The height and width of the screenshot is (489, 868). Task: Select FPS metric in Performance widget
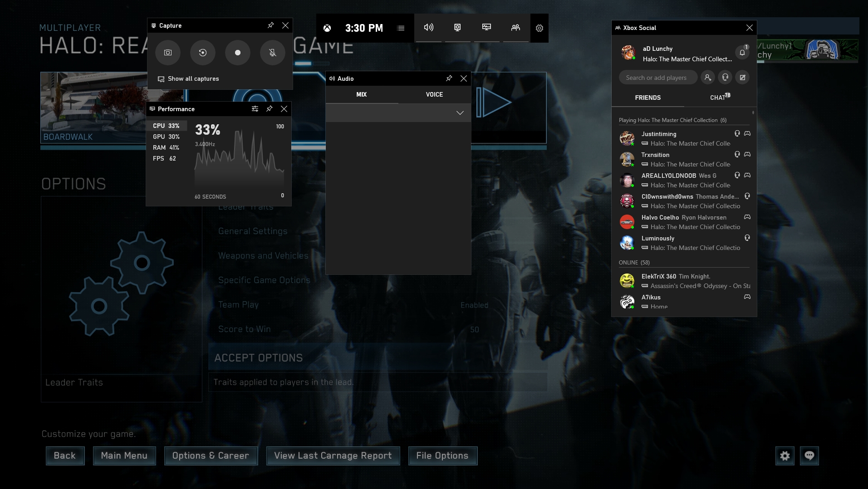[x=167, y=158]
